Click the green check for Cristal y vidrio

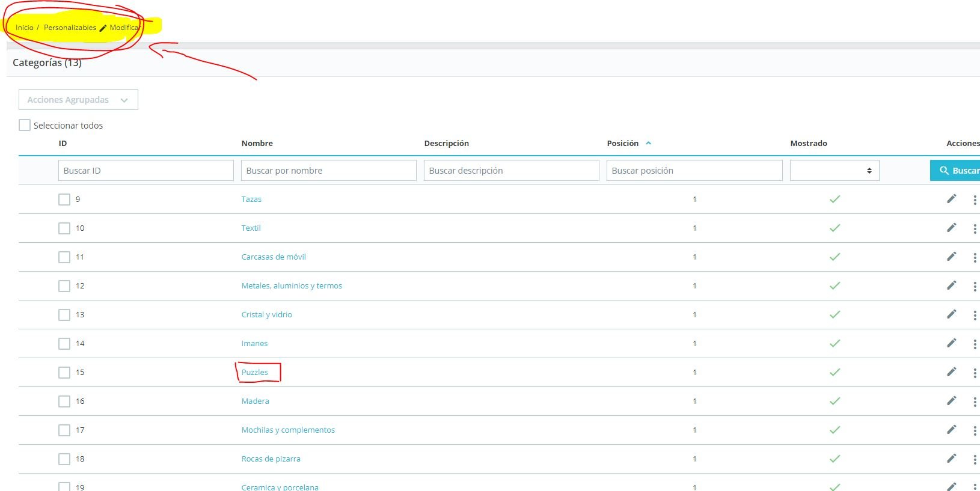pos(835,314)
